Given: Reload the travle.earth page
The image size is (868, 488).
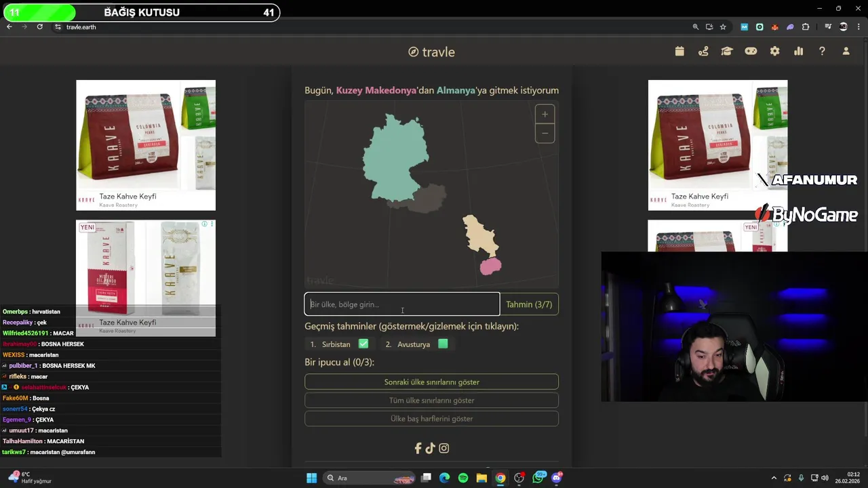Looking at the screenshot, I should 40,27.
